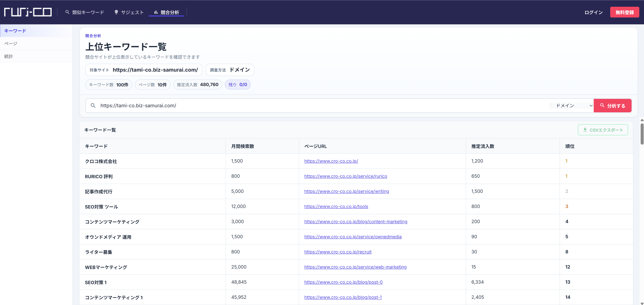
Task: Click the lightbulb icon beside サジェスト
Action: (x=116, y=12)
